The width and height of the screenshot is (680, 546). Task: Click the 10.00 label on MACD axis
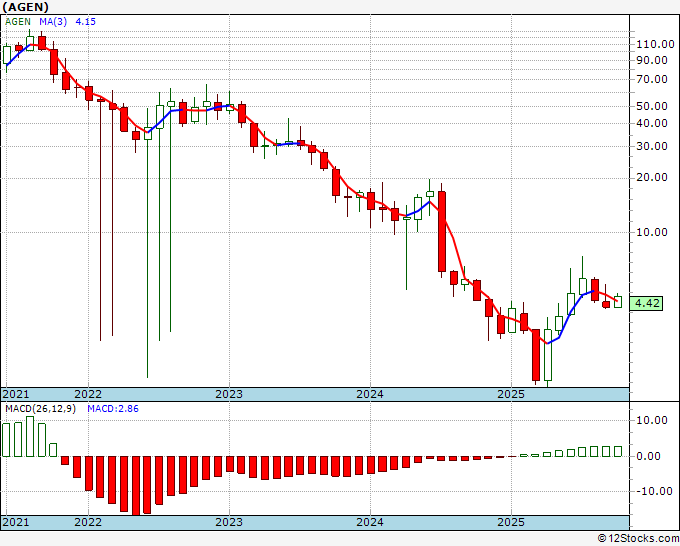(652, 420)
